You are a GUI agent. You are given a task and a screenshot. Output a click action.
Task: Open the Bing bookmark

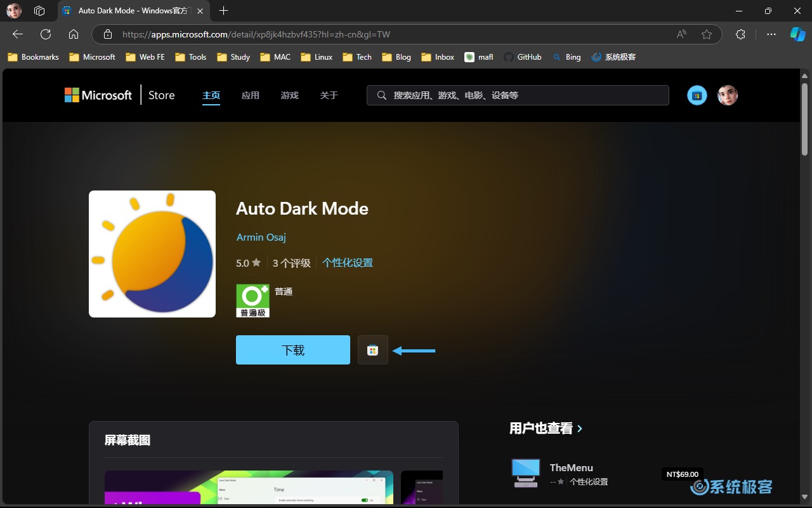566,57
